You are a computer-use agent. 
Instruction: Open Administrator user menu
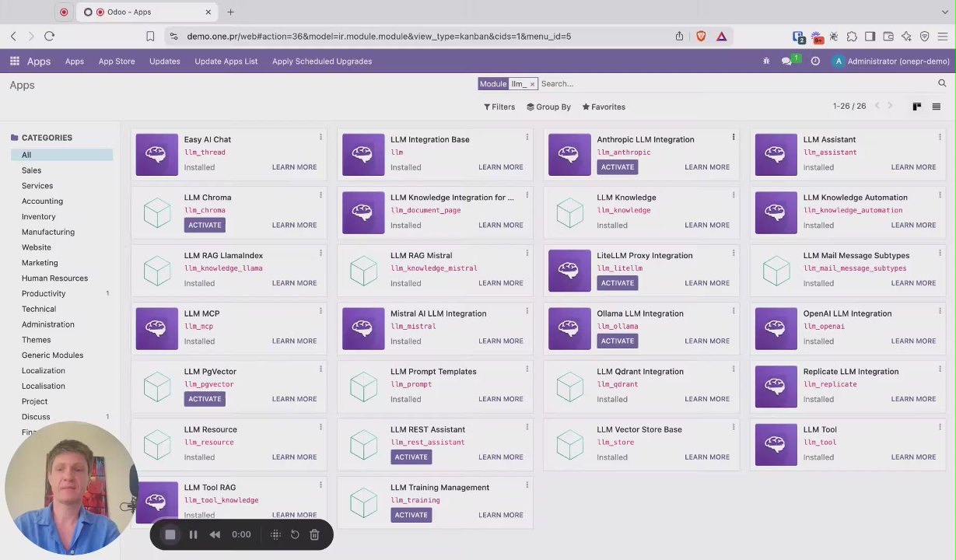(891, 61)
